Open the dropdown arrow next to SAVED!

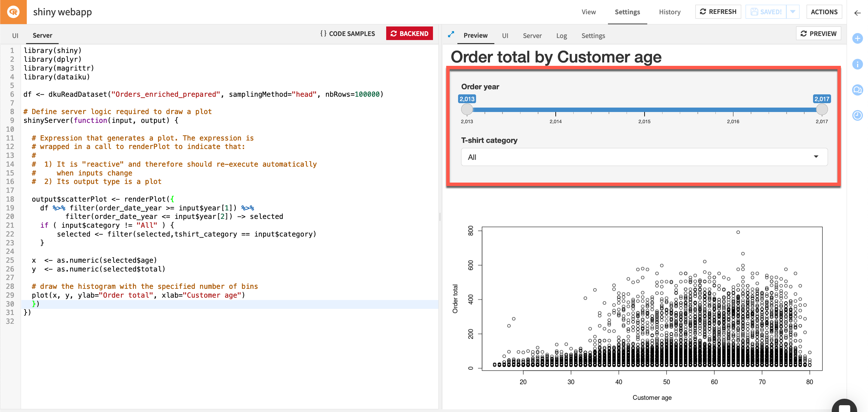[x=793, y=12]
